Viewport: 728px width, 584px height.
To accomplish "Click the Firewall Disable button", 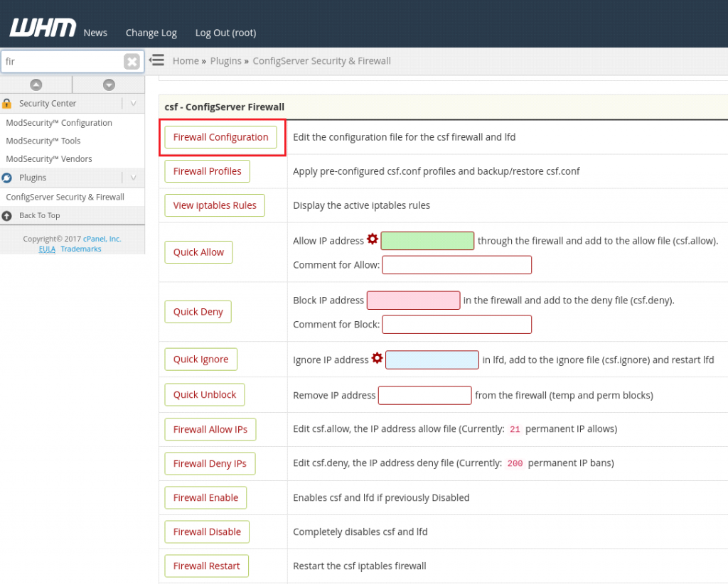I will [207, 532].
